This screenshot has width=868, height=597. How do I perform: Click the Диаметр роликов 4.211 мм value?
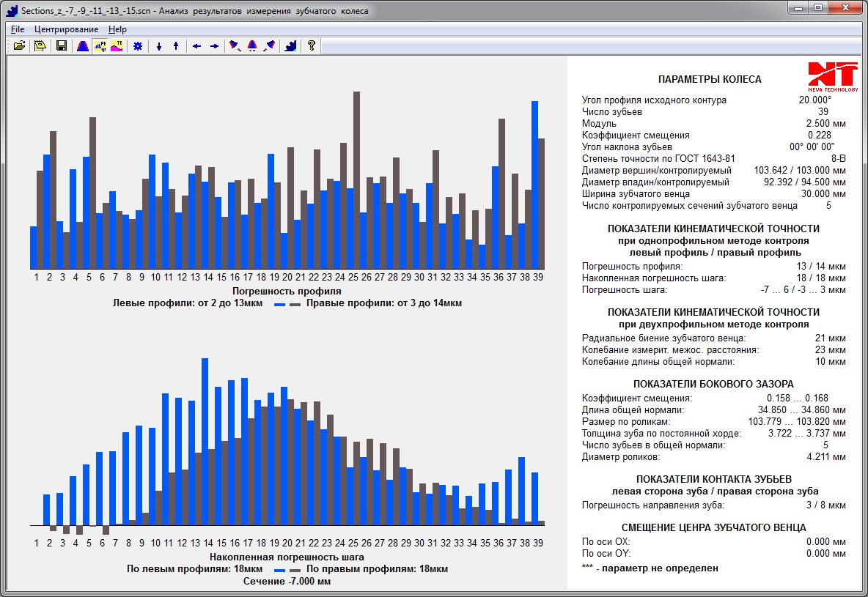tap(826, 457)
